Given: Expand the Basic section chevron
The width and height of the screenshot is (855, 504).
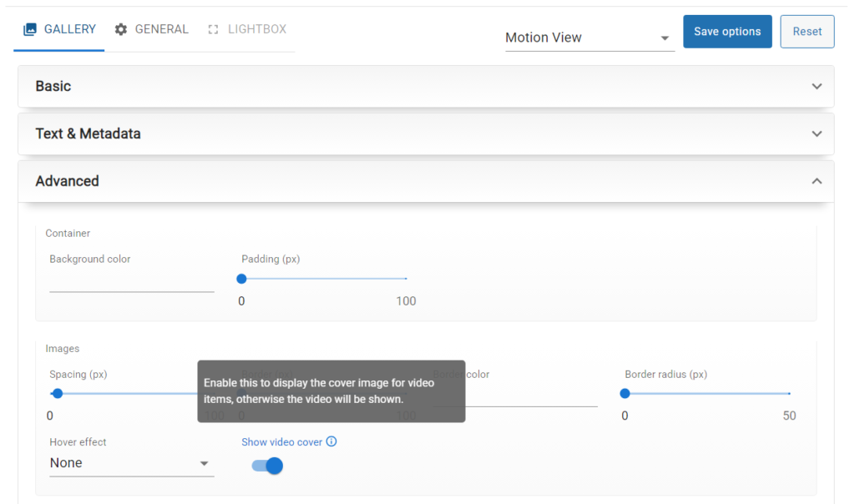Looking at the screenshot, I should [x=817, y=86].
